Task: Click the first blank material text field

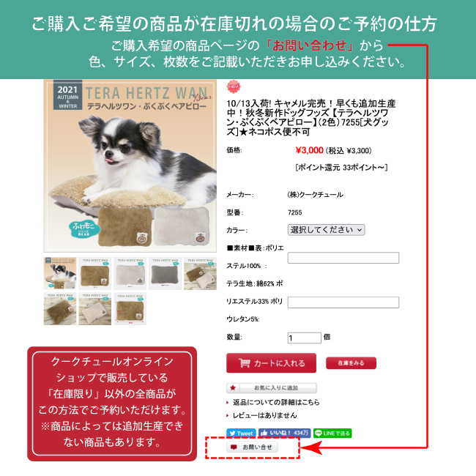Action: tap(343, 258)
